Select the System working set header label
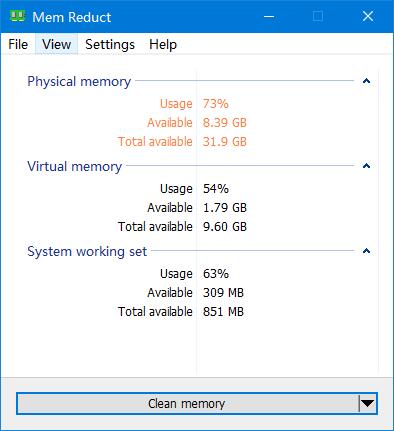This screenshot has height=431, width=394. 87,251
